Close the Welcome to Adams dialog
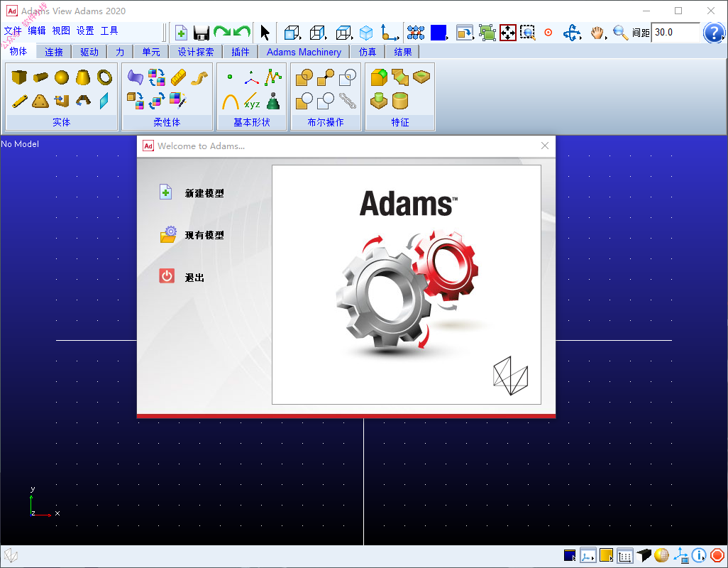 point(545,146)
